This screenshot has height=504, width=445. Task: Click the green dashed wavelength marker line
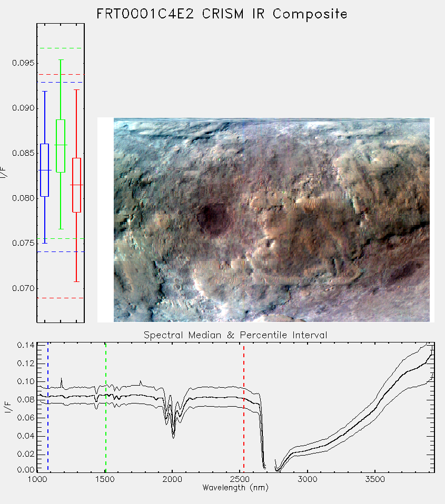(106, 407)
